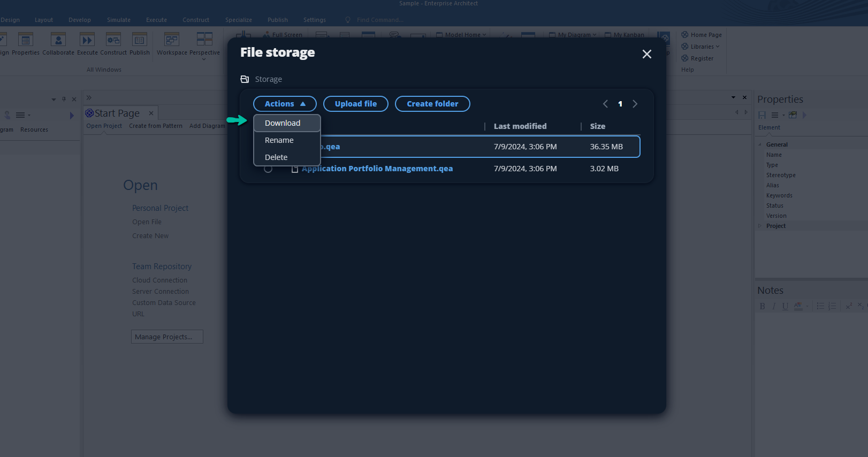Expand the Project properties group
The image size is (868, 457).
tap(759, 226)
